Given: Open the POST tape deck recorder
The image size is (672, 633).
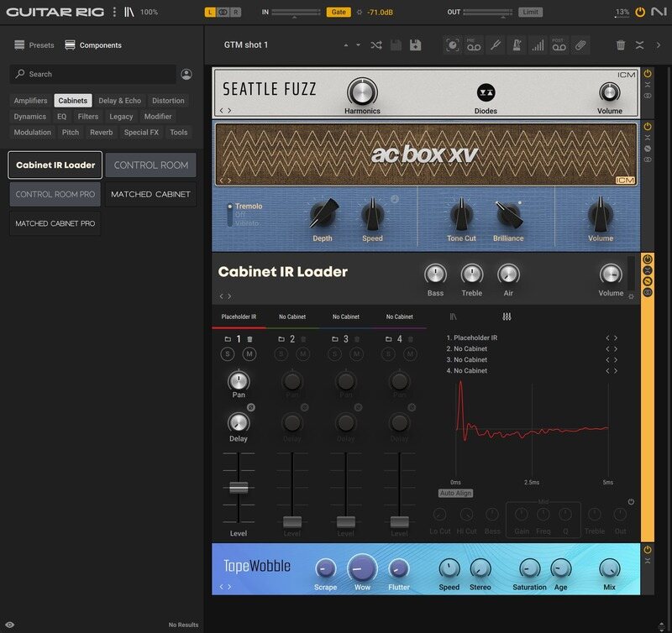Looking at the screenshot, I should [561, 46].
